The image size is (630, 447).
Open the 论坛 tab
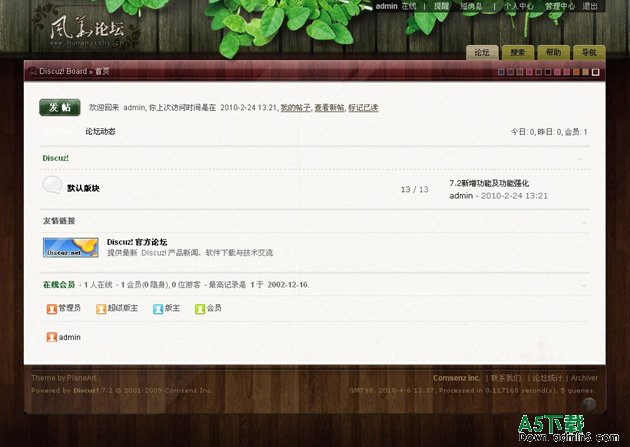point(482,53)
